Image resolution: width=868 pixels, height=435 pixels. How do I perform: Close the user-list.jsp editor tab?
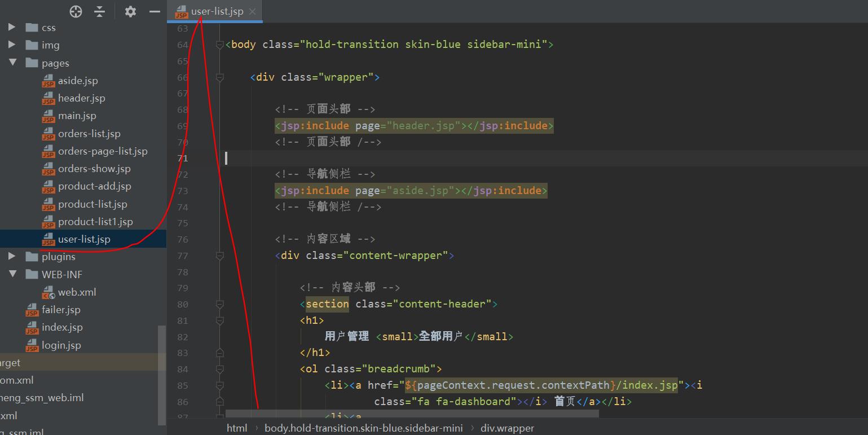[252, 11]
